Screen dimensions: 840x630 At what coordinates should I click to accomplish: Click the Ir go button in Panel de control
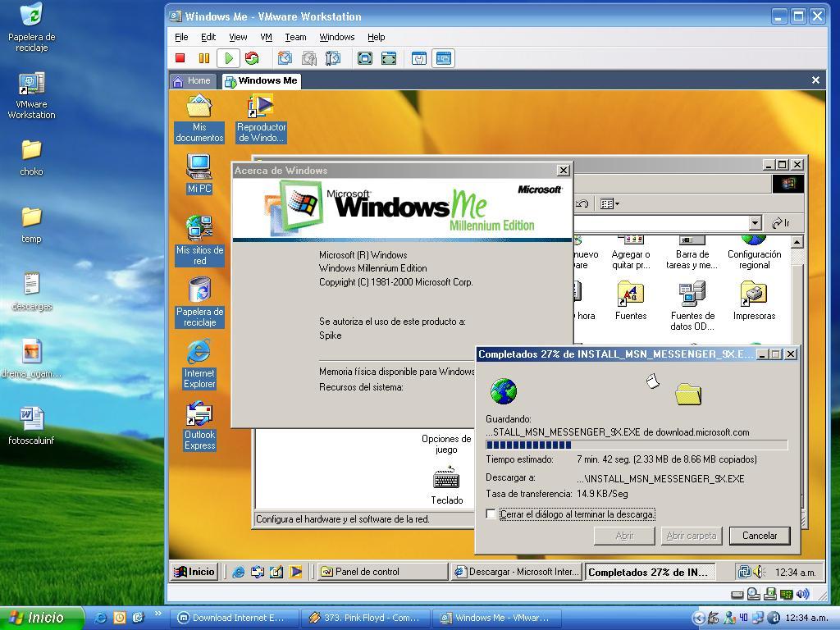point(780,223)
